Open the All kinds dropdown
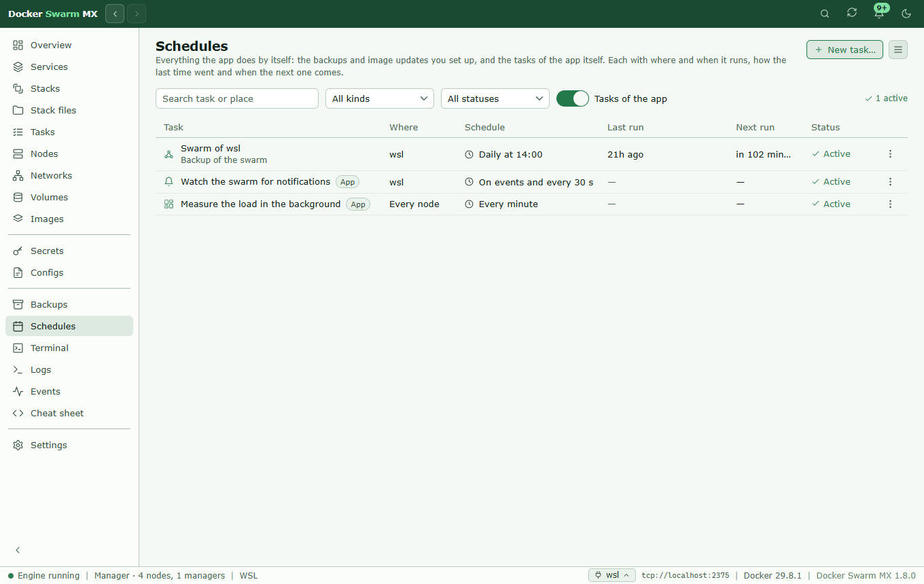The width and height of the screenshot is (924, 584). (x=380, y=98)
